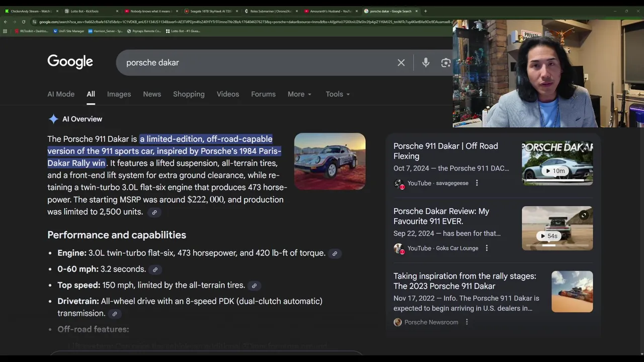Open the Porsche Newsroom article thumbnail
The width and height of the screenshot is (644, 362).
(572, 292)
